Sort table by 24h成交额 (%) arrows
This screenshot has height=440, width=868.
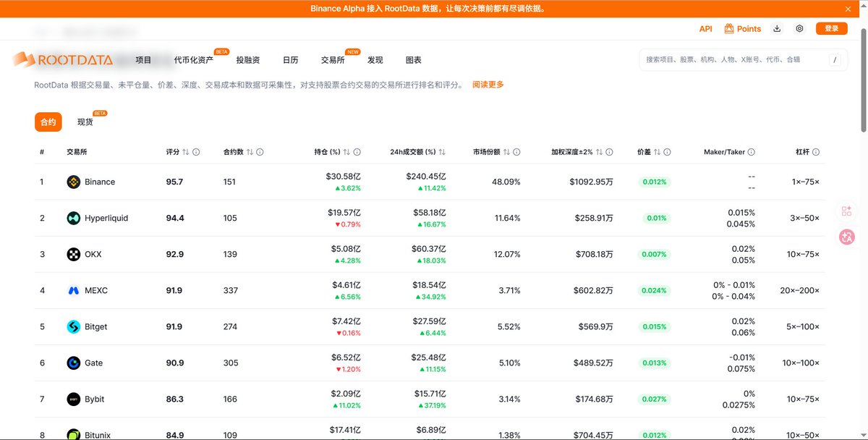pos(442,152)
